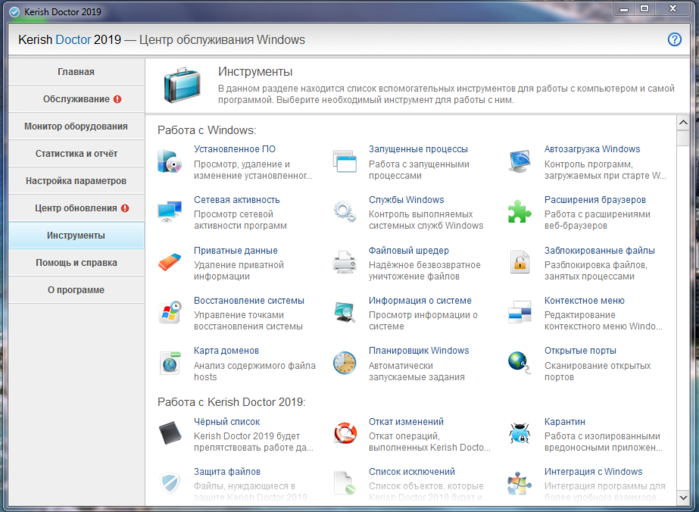Click the Информация о системе magnifier icon

tap(345, 312)
